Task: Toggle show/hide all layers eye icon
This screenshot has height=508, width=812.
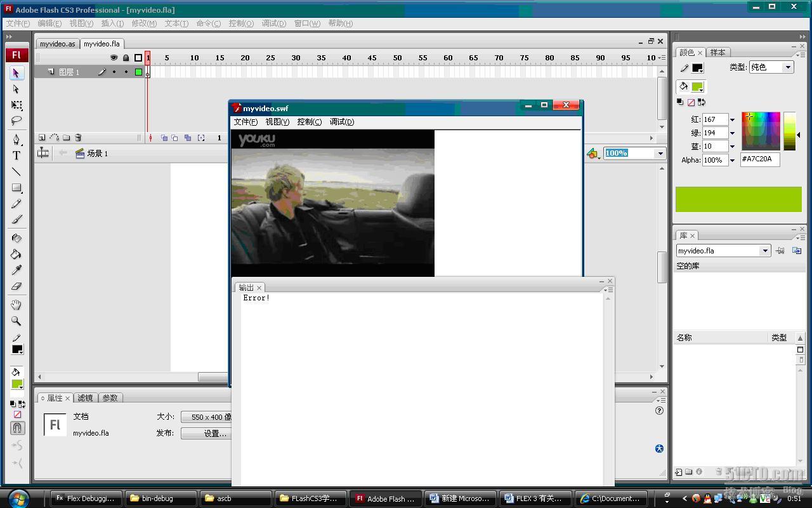Action: tap(114, 58)
